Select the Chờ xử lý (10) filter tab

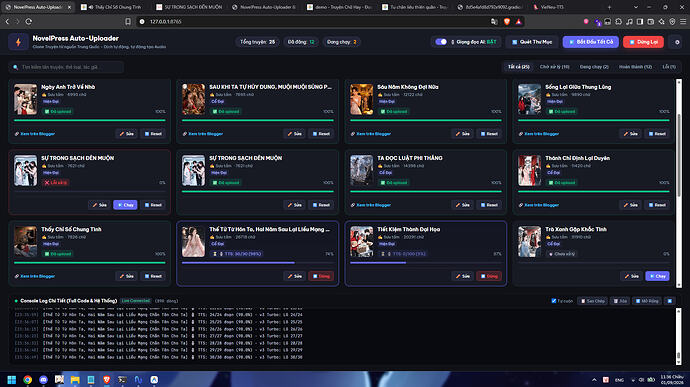point(554,67)
